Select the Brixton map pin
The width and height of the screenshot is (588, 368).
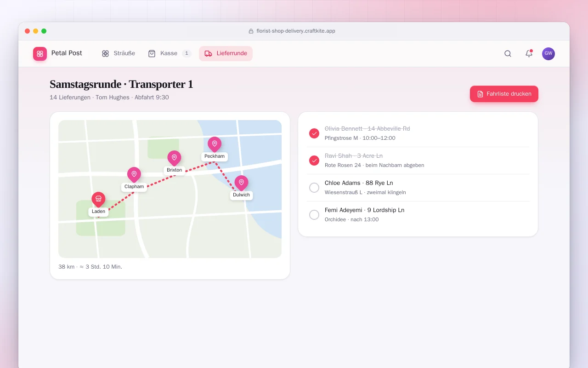coord(174,158)
